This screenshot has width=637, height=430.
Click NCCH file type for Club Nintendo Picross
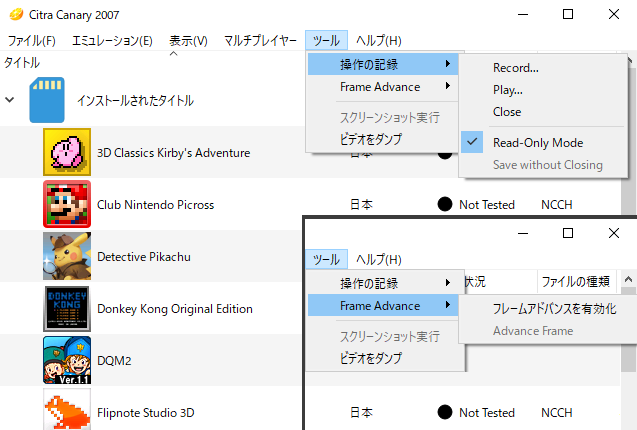click(557, 204)
